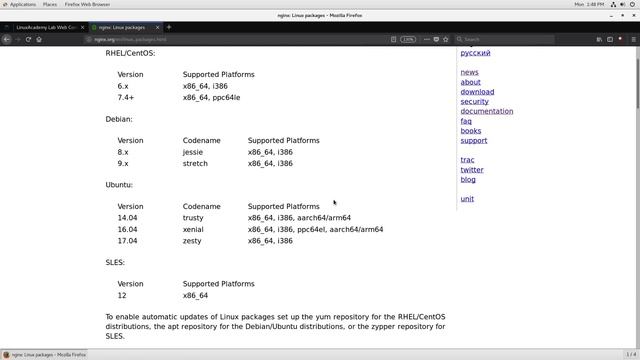The height and width of the screenshot is (360, 640).
Task: Switch to the LinuxAcademy Lab Web tab
Action: [46, 27]
